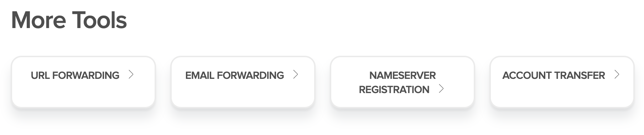Go to Nameserver Registration
This screenshot has height=135, width=644.
click(x=402, y=82)
